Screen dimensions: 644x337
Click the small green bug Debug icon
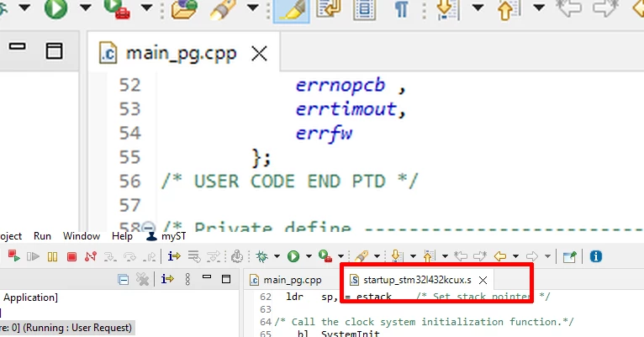coord(261,256)
